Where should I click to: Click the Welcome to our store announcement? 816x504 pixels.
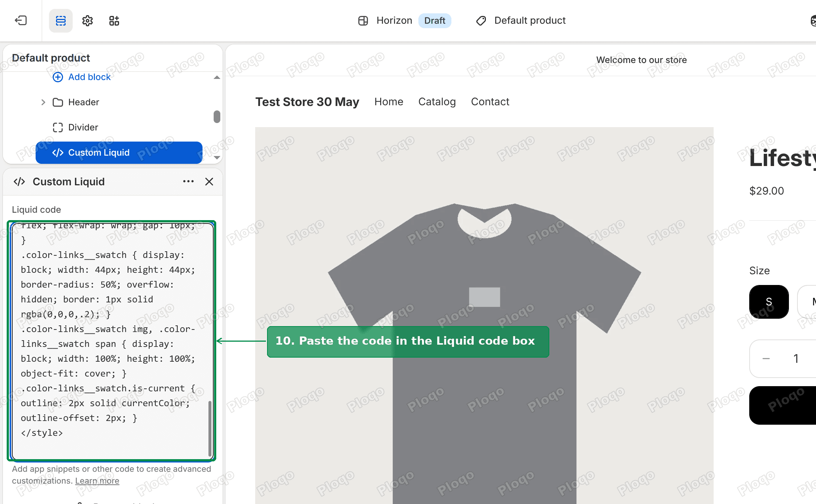641,60
